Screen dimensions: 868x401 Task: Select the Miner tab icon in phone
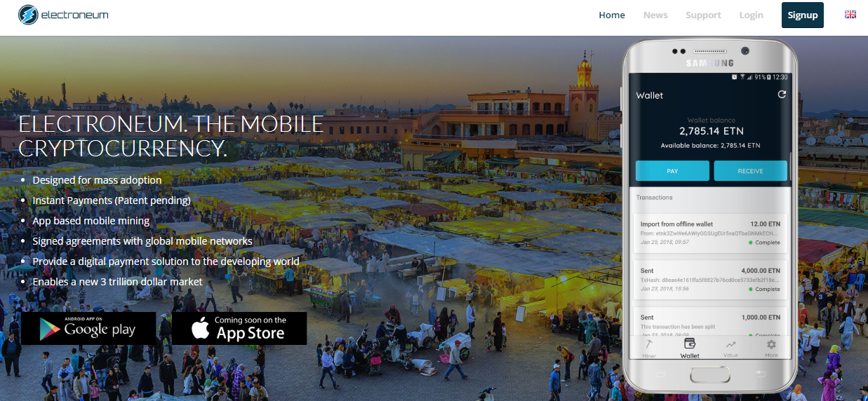point(649,345)
